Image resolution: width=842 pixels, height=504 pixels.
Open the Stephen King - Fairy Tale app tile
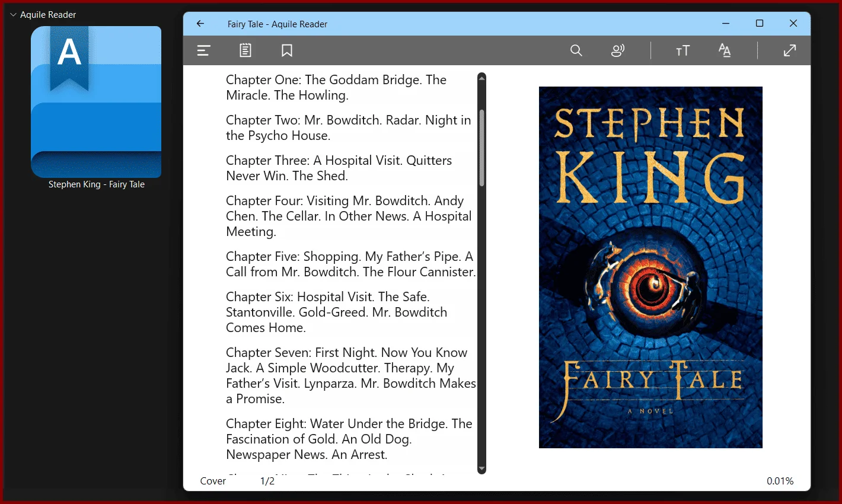coord(96,102)
